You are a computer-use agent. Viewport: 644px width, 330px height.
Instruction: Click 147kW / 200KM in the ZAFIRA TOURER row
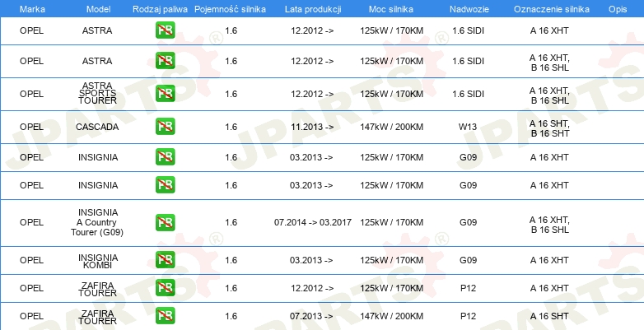coord(391,316)
